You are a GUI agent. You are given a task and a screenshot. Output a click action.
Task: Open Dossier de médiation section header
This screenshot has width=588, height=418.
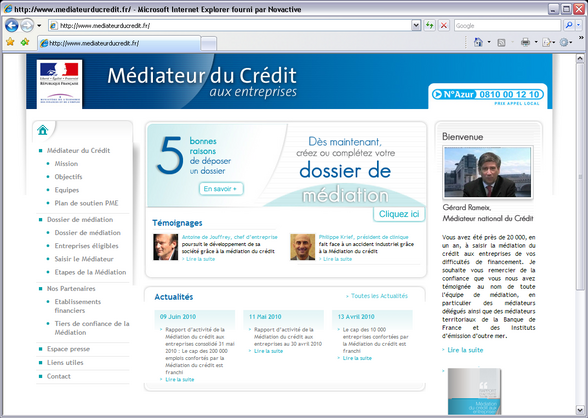click(80, 219)
